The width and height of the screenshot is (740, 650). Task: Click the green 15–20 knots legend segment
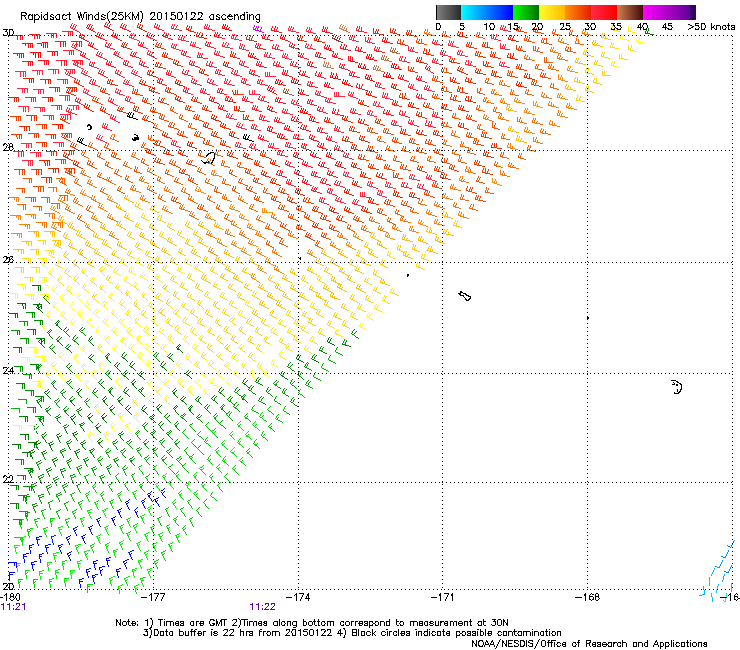526,12
